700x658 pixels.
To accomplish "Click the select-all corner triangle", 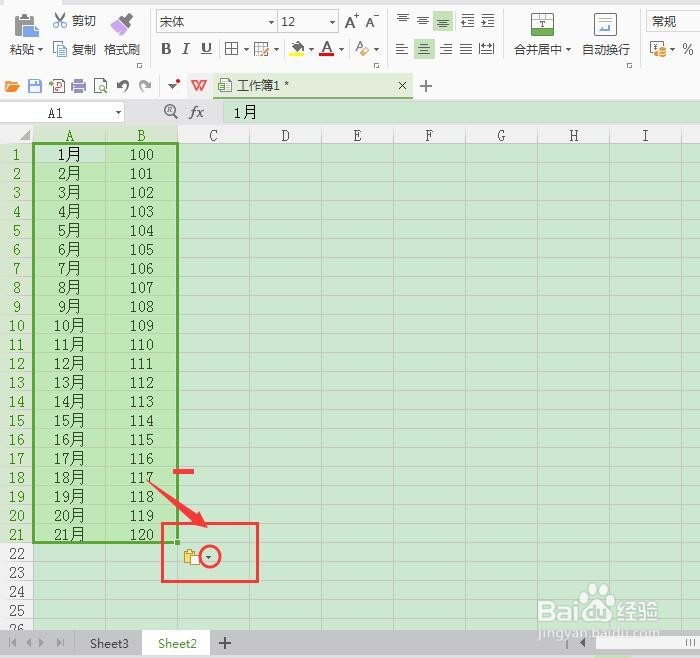I will tap(24, 135).
